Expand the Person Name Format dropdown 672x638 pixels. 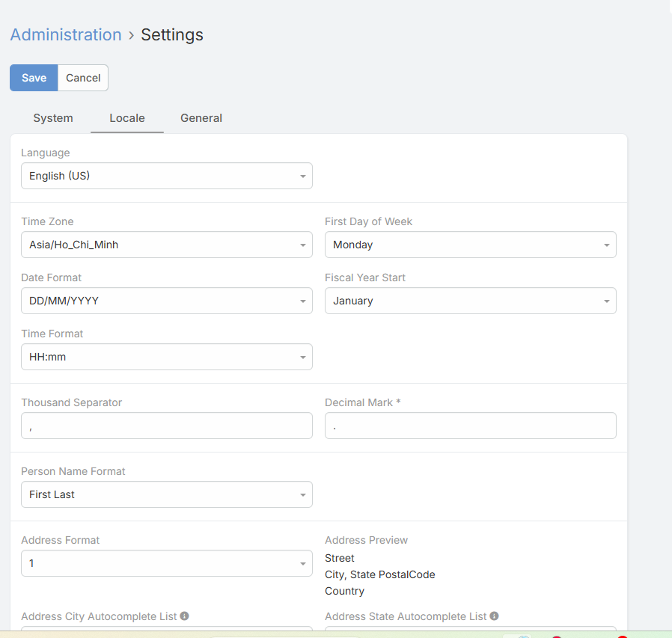166,494
